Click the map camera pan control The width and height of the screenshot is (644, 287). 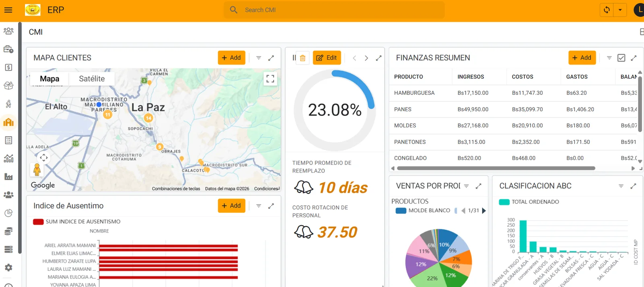click(x=44, y=158)
